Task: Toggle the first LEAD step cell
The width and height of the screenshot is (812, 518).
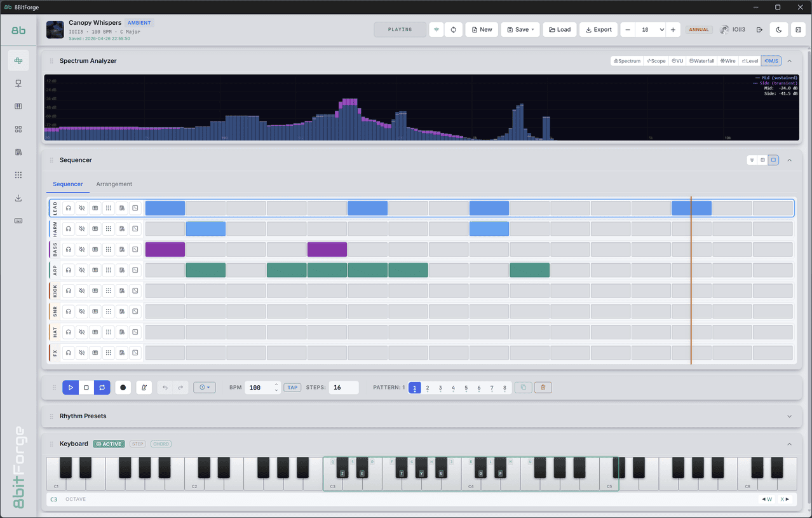Action: pyautogui.click(x=165, y=208)
